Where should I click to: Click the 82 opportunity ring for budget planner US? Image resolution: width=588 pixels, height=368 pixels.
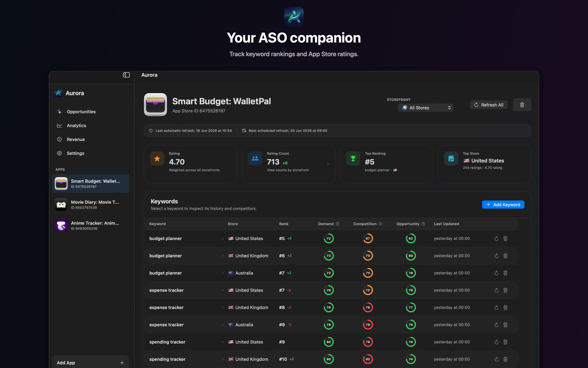[x=411, y=239]
